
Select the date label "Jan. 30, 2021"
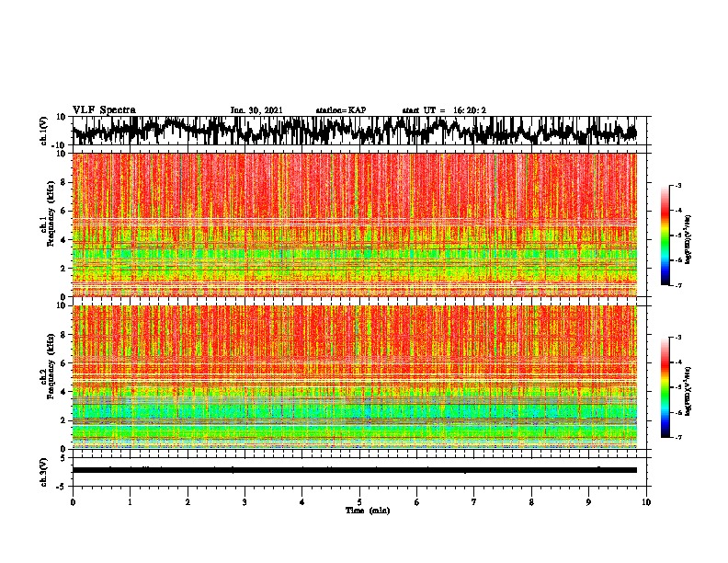pos(256,110)
